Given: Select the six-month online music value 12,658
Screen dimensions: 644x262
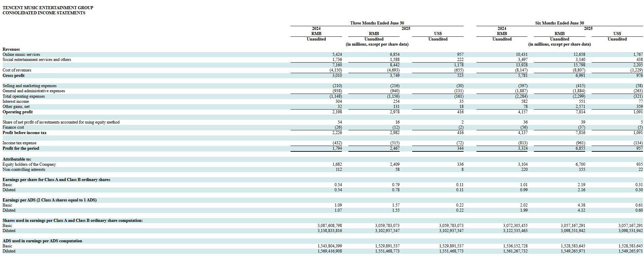Looking at the screenshot, I should [x=579, y=54].
